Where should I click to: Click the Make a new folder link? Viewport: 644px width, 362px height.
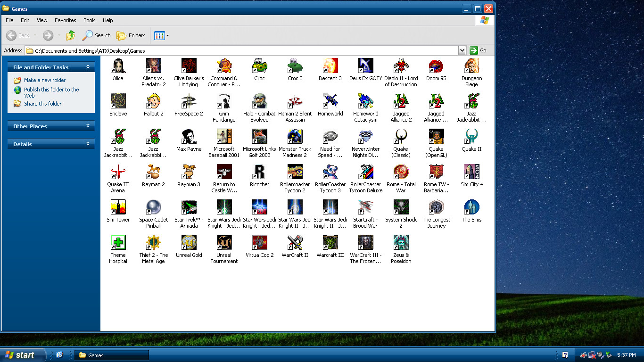tap(45, 80)
